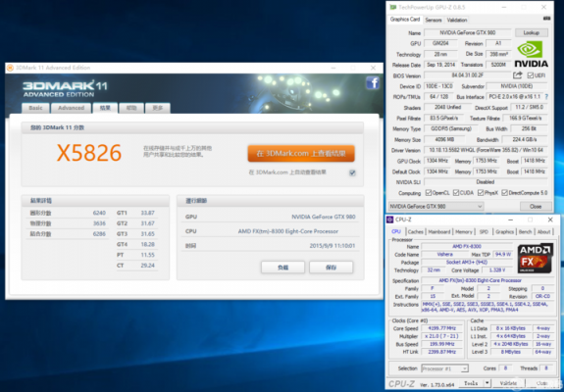Click the Tools button in CPU-Z
The width and height of the screenshot is (564, 392).
(x=471, y=383)
